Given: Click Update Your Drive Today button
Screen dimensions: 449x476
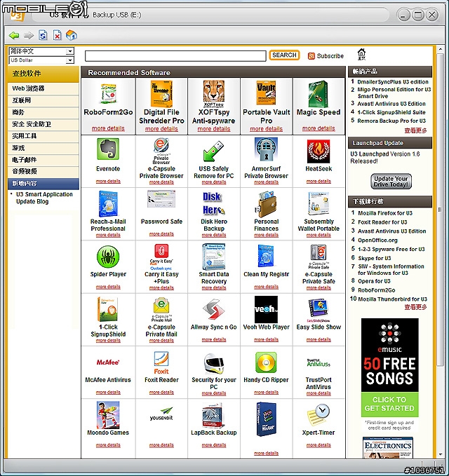Looking at the screenshot, I should click(391, 182).
